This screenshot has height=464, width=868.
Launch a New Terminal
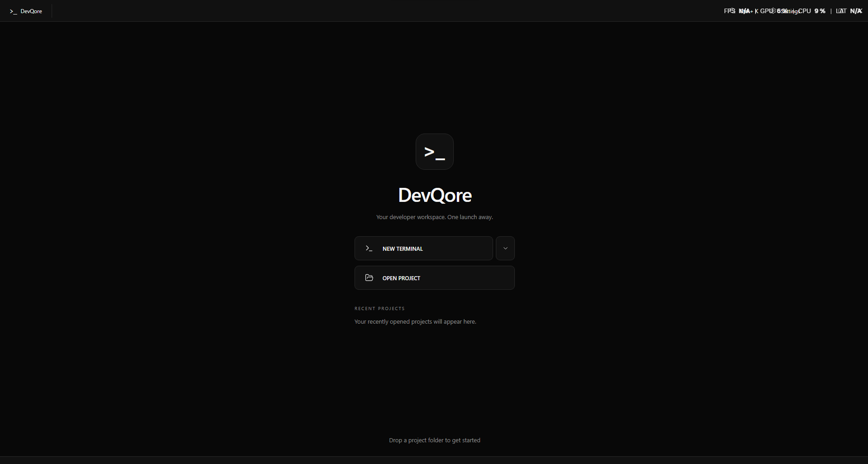coord(423,248)
